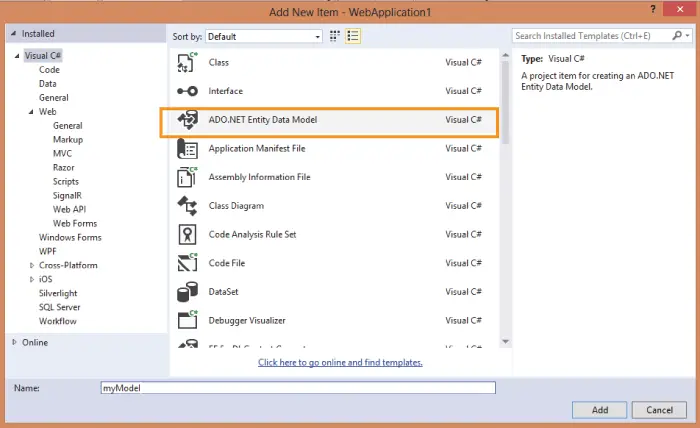Select Class Diagram text
This screenshot has height=428, width=700.
[236, 206]
